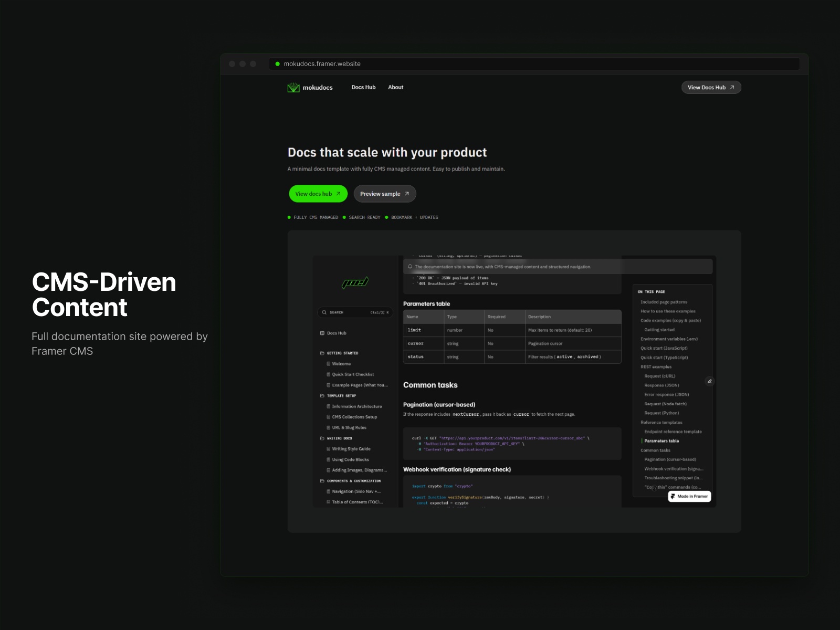Click the arrow icon on Preview sample button

[407, 194]
